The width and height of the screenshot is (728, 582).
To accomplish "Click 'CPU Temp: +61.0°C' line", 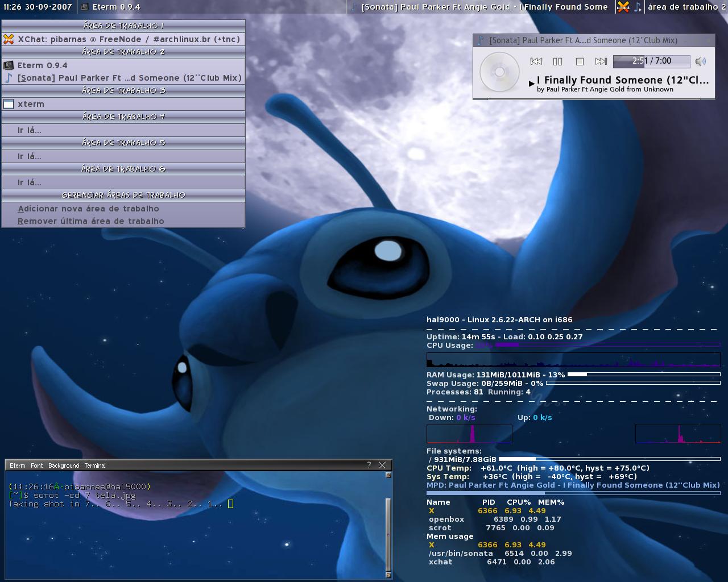I will point(538,468).
